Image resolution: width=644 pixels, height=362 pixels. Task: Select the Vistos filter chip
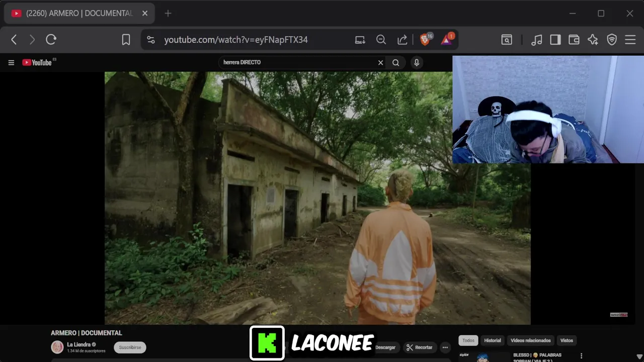click(x=567, y=340)
